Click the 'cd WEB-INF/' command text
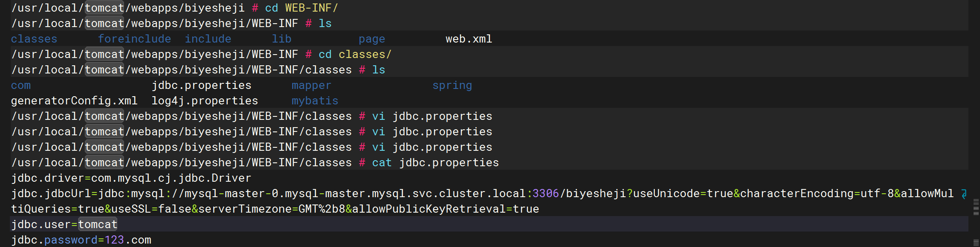The height and width of the screenshot is (247, 980). [x=302, y=8]
